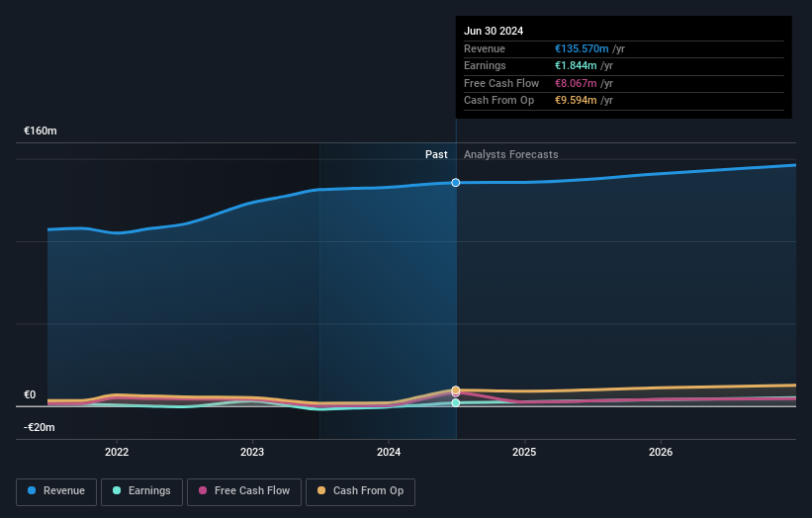
Task: Click the €8.067m free cash flow value
Action: [x=576, y=83]
